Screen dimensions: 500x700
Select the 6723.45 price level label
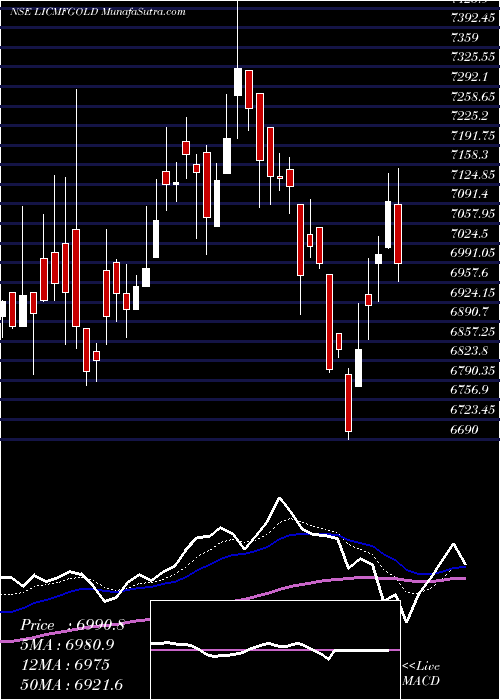(x=473, y=410)
